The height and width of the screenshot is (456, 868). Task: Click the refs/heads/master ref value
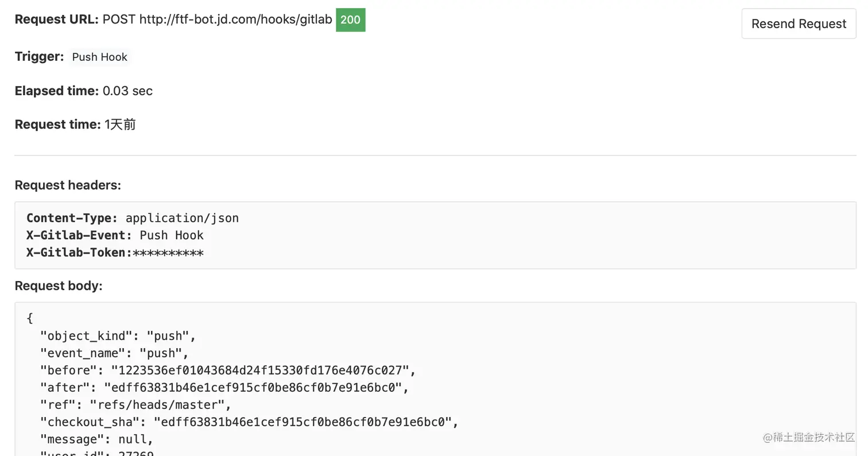[157, 404]
